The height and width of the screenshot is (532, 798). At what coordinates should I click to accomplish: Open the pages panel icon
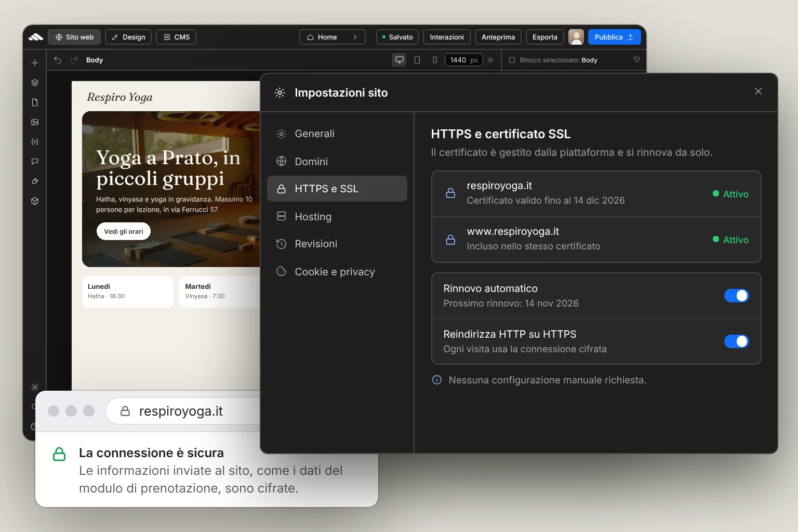[35, 102]
